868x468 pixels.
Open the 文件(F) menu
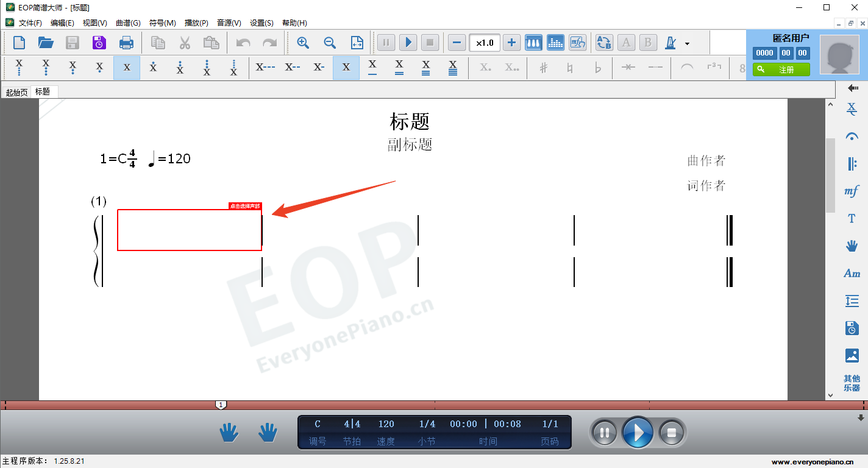30,23
